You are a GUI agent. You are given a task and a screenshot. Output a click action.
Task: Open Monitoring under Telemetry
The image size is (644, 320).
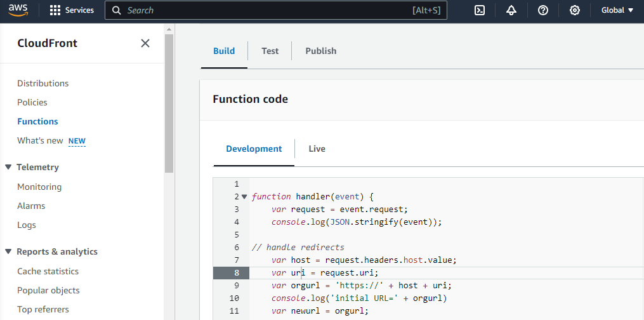(39, 187)
